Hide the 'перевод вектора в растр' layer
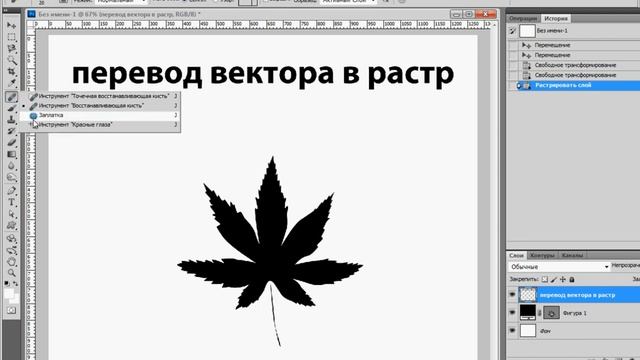 point(512,295)
